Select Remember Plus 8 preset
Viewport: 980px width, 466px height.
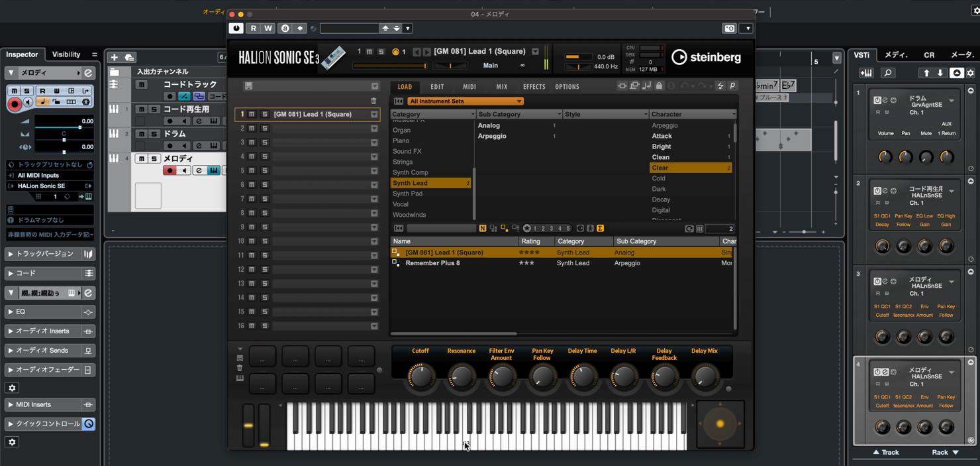(x=562, y=263)
